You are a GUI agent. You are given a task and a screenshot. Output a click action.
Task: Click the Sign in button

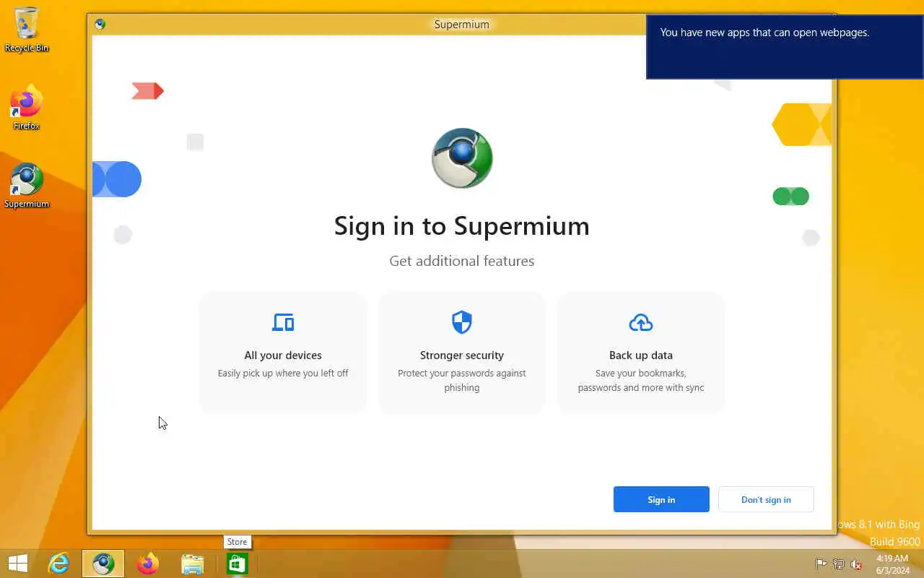(x=661, y=499)
